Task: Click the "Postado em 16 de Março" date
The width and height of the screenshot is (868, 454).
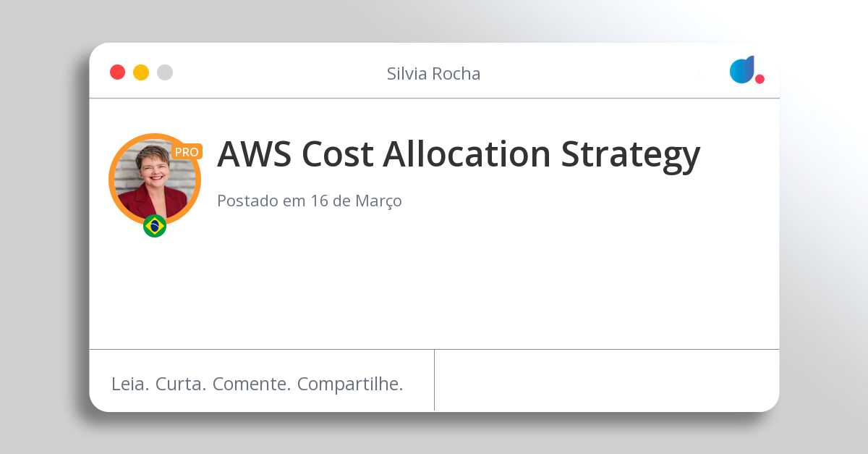Action: coord(310,201)
